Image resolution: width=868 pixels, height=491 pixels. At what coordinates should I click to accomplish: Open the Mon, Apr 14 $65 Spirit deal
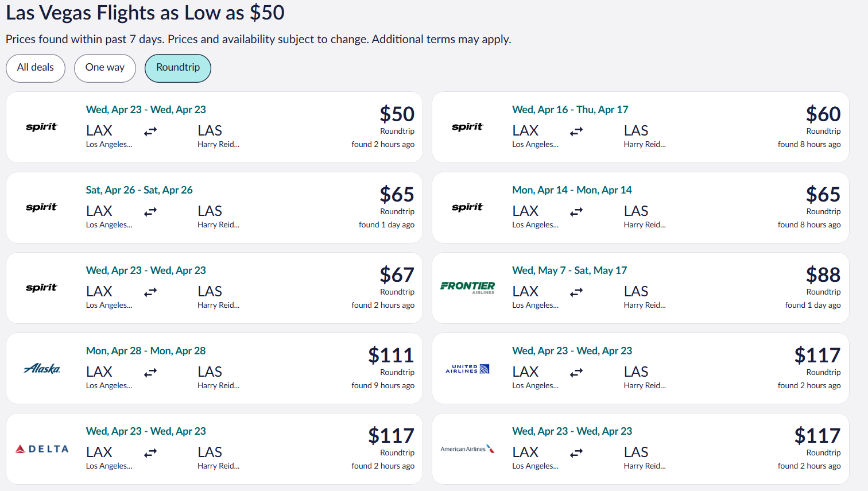[641, 207]
